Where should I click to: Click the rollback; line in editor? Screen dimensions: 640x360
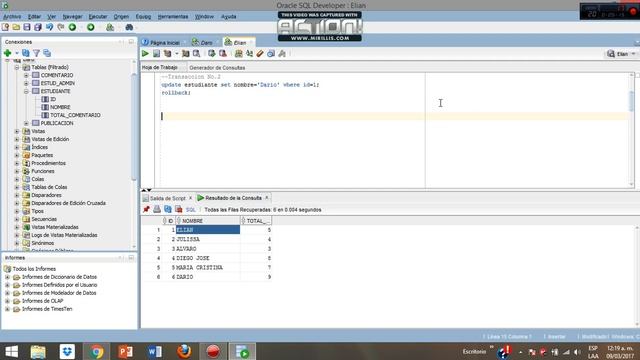(x=176, y=93)
